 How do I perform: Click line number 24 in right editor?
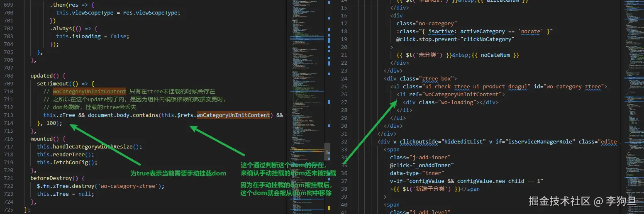(x=344, y=78)
